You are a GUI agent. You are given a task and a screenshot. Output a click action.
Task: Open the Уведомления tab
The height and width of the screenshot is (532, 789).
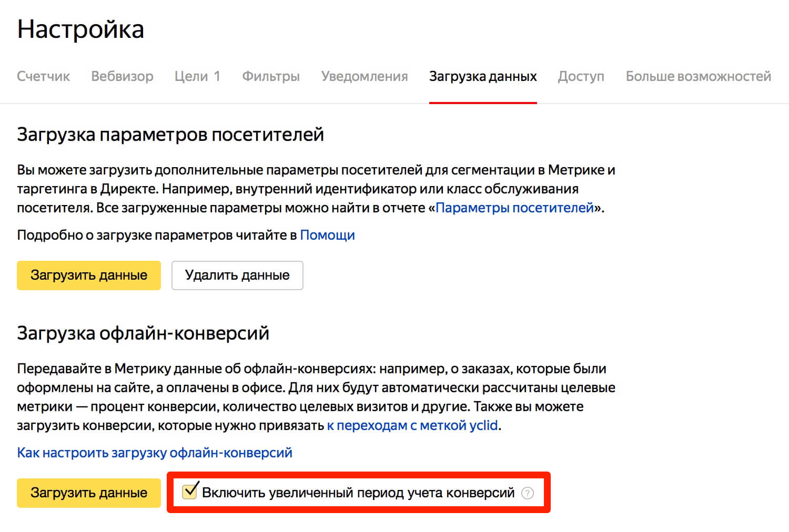[365, 76]
